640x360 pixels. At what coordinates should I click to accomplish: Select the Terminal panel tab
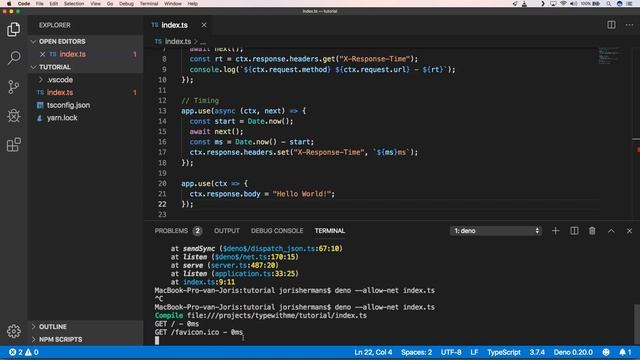(330, 231)
